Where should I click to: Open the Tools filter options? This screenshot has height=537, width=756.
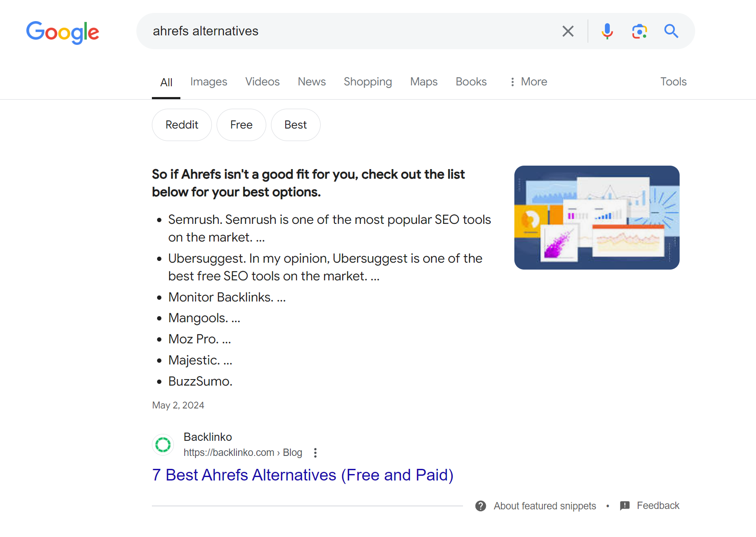click(673, 82)
